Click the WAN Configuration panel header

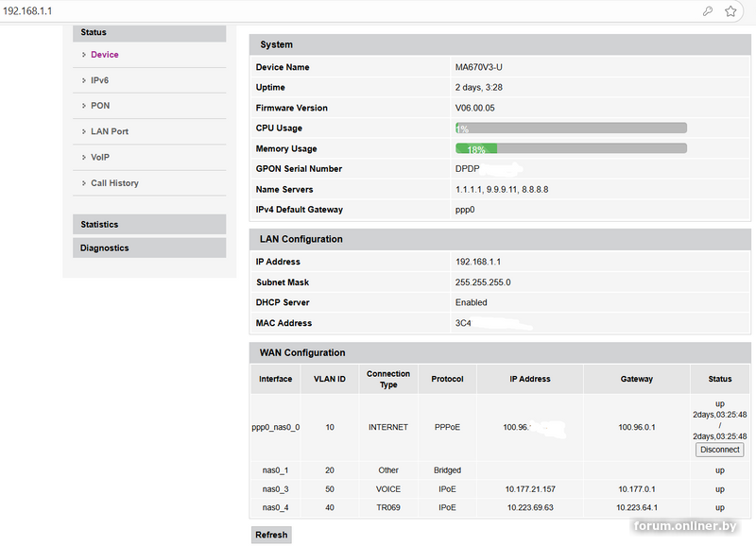click(x=499, y=352)
